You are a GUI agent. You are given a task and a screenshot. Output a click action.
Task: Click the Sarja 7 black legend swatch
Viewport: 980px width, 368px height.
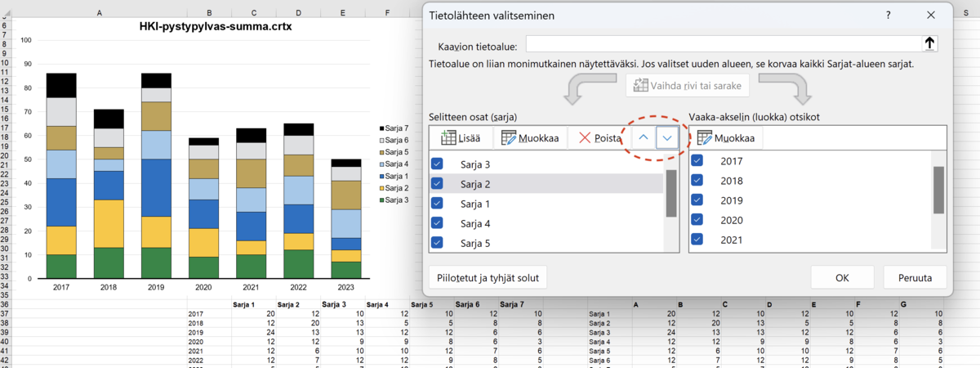pos(382,130)
